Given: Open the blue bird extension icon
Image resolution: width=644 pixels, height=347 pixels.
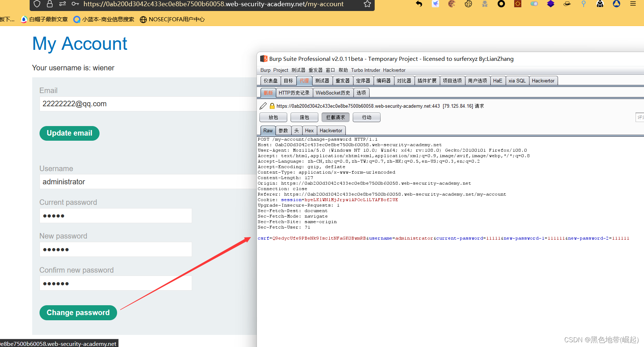Looking at the screenshot, I should (x=435, y=4).
